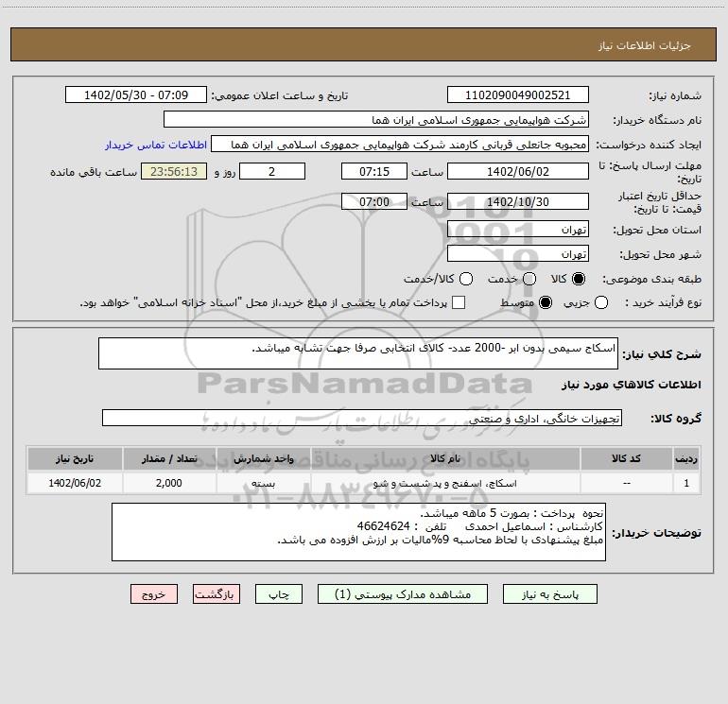Click the announcement date field 1402/05/30 - 07:09
The width and height of the screenshot is (728, 704).
point(136,94)
